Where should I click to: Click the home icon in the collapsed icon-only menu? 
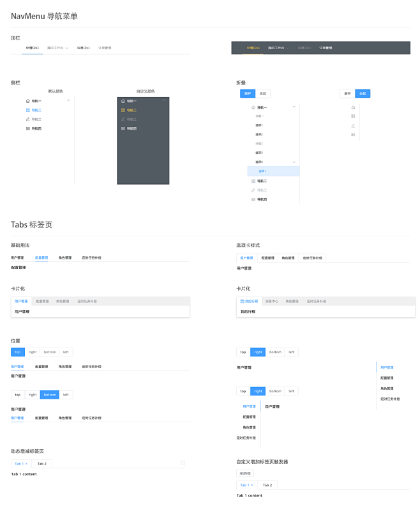(353, 107)
